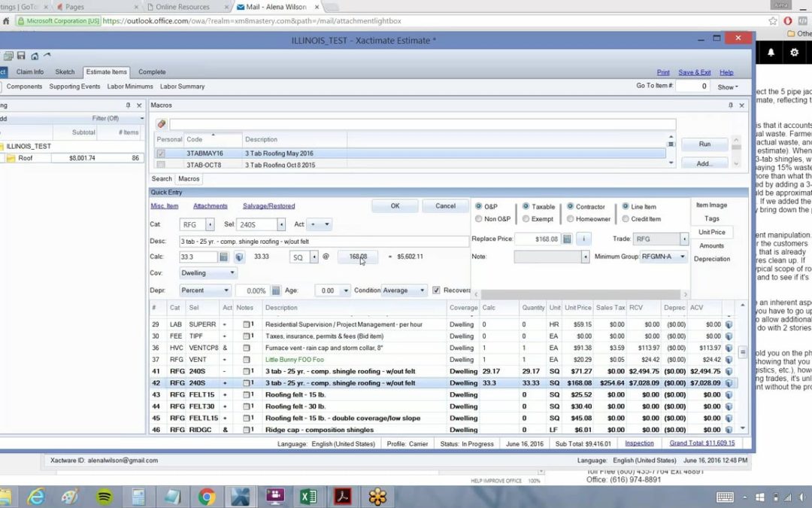Open Excel from the taskbar
Image resolution: width=812 pixels, height=508 pixels.
coord(308,497)
